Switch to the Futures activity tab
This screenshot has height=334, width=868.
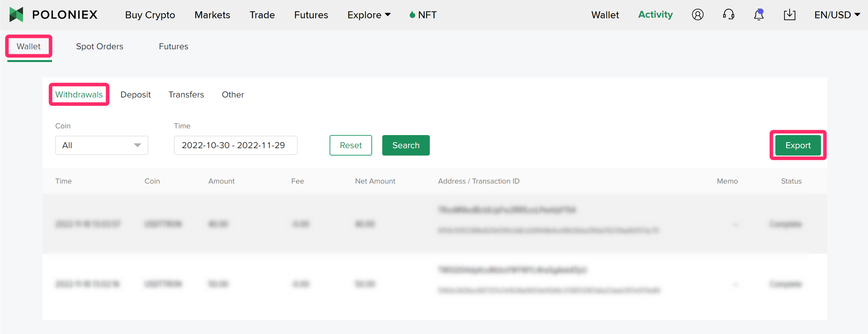pos(173,46)
